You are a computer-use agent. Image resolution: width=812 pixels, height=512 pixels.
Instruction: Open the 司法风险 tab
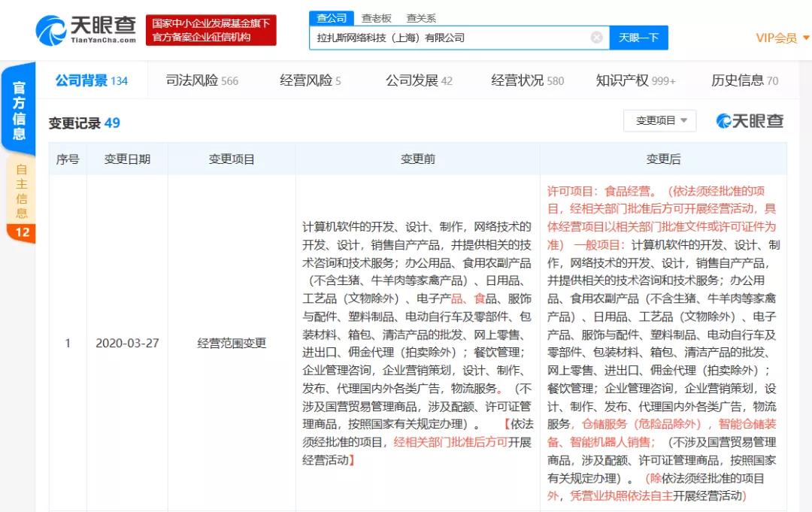click(x=201, y=80)
